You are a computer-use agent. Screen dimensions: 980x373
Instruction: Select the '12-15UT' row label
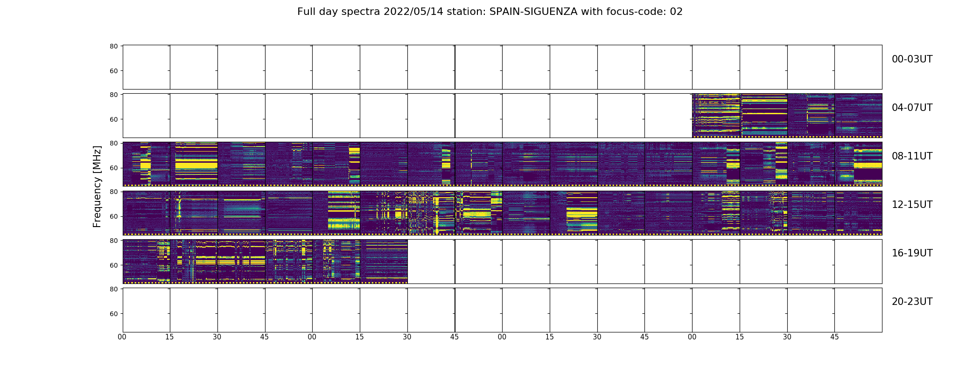coord(912,205)
